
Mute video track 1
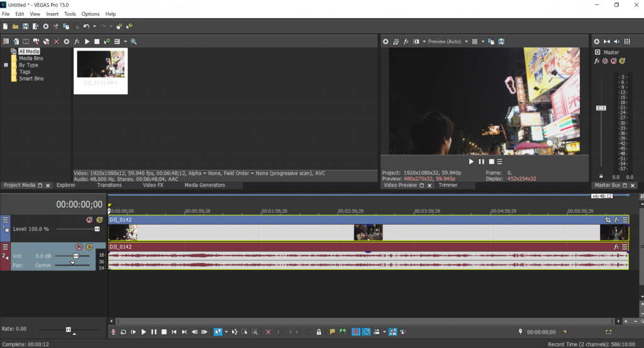click(x=89, y=220)
